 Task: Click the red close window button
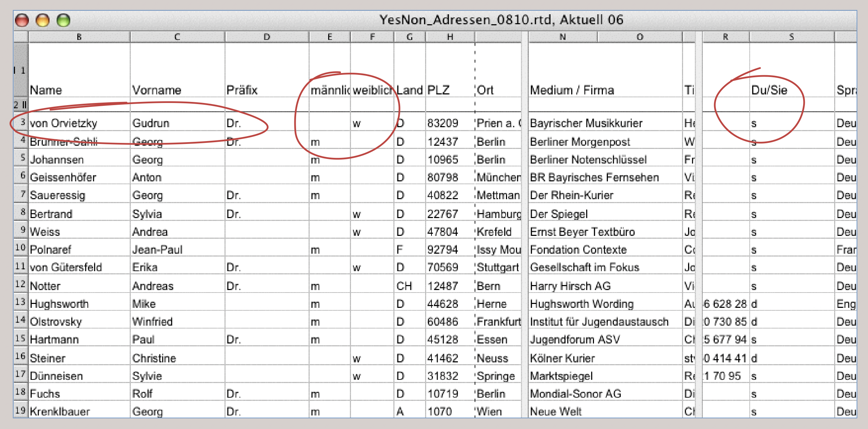(22, 20)
